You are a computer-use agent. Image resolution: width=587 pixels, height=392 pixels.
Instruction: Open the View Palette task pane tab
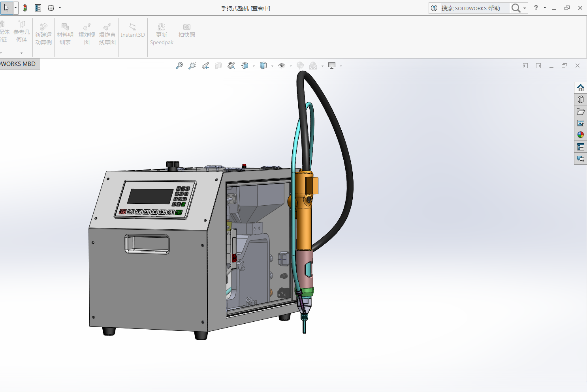(x=580, y=123)
